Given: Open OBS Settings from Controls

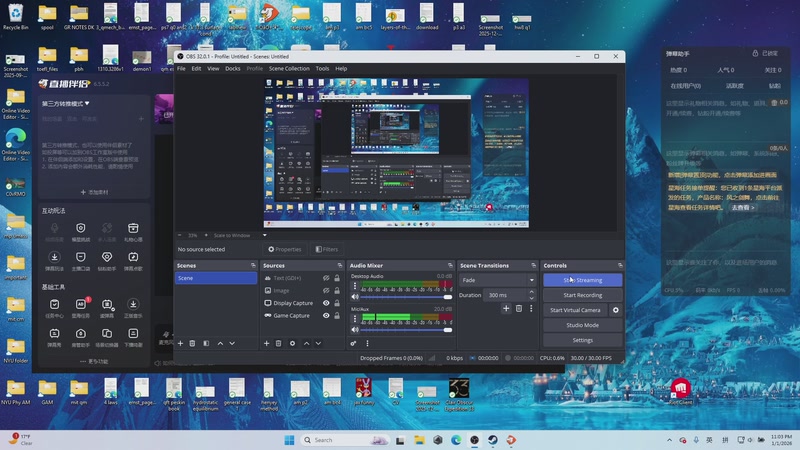Looking at the screenshot, I should pyautogui.click(x=583, y=340).
